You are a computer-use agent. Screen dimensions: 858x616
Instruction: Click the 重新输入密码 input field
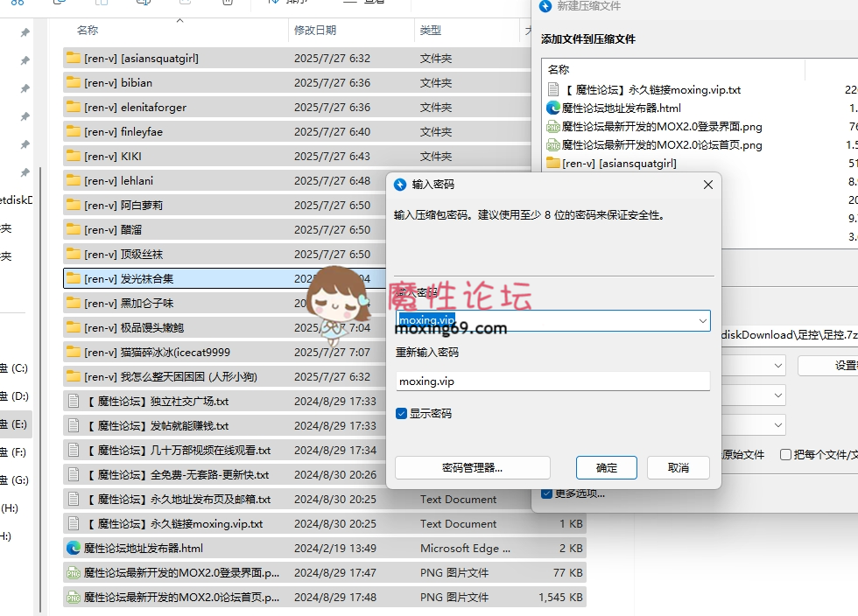pos(552,381)
